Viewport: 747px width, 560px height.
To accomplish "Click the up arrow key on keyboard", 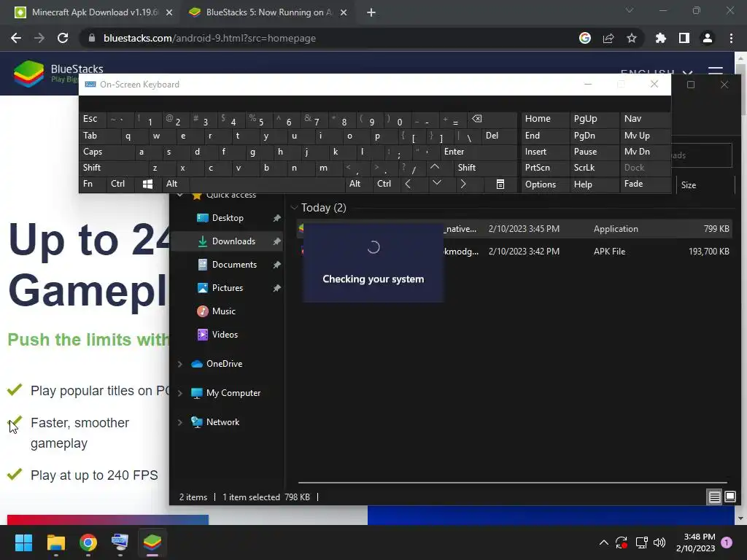I will coord(435,168).
